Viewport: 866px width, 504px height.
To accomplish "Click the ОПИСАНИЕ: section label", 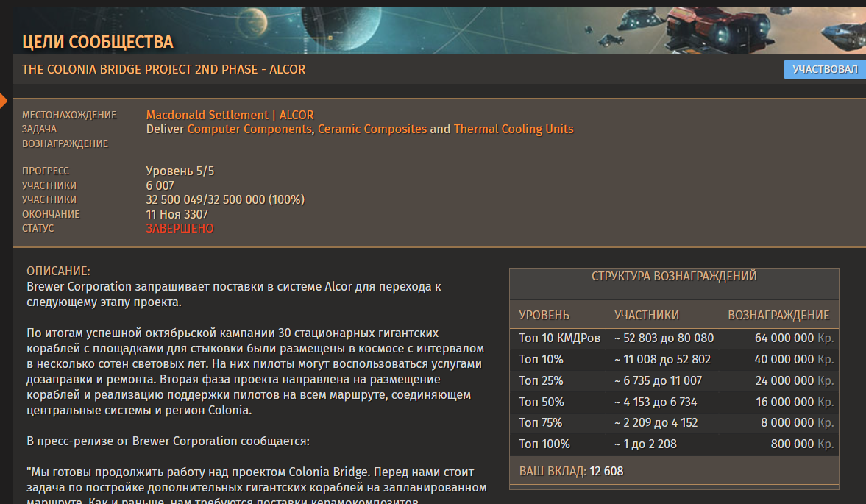I will tap(59, 271).
